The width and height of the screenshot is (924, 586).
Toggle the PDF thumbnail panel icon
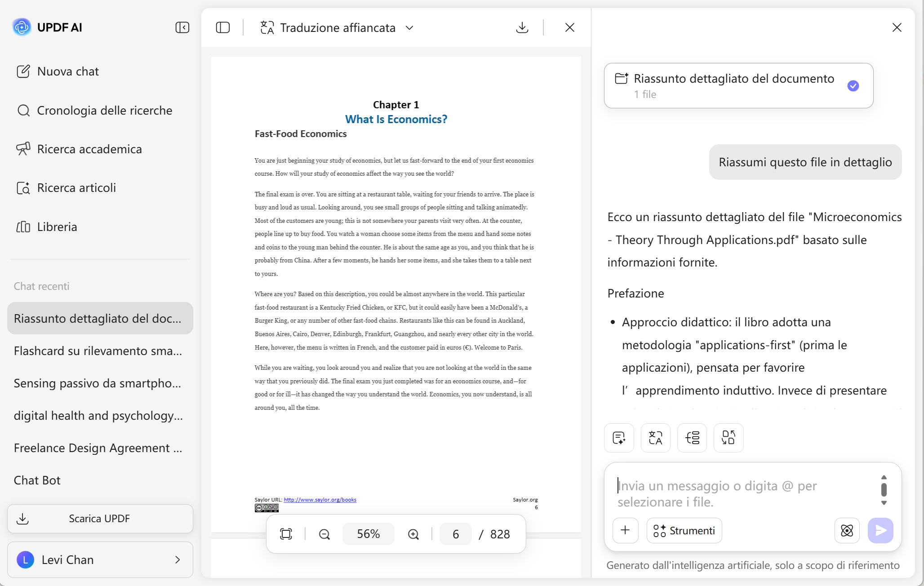(x=222, y=27)
